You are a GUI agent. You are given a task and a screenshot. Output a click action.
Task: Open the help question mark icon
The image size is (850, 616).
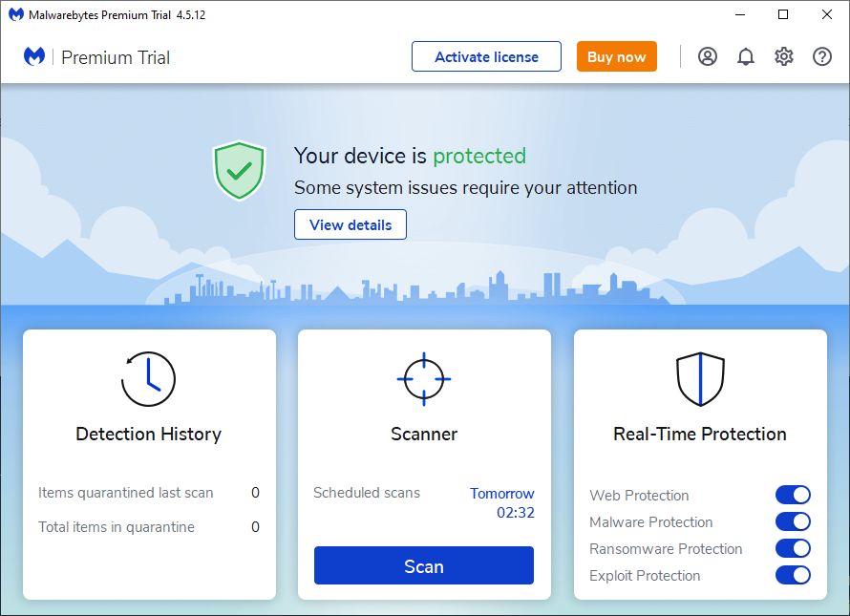[822, 56]
